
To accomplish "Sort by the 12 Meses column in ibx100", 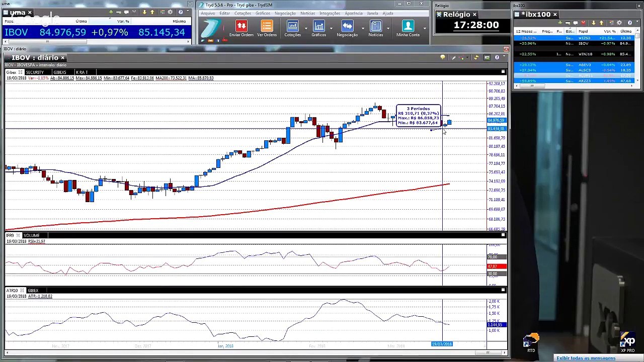I will click(527, 31).
